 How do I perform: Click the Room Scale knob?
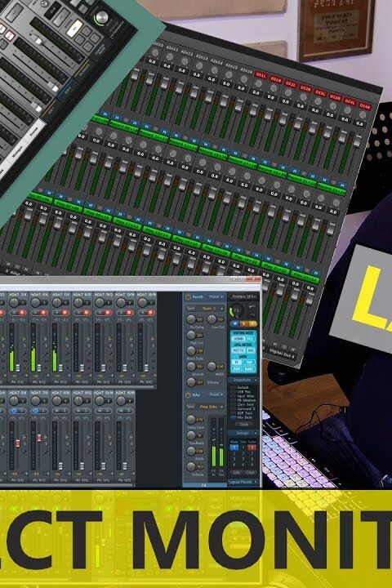[191, 350]
